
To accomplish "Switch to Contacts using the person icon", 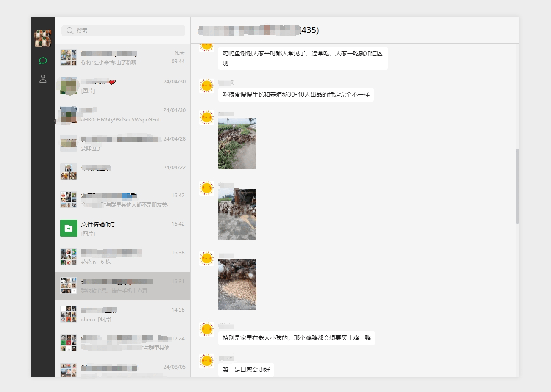I will (42, 78).
